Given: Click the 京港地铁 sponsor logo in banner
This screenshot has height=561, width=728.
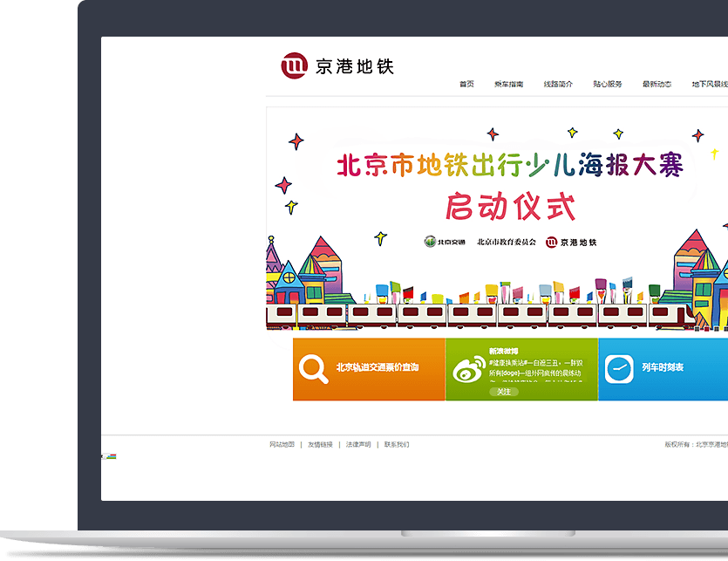Looking at the screenshot, I should point(571,242).
